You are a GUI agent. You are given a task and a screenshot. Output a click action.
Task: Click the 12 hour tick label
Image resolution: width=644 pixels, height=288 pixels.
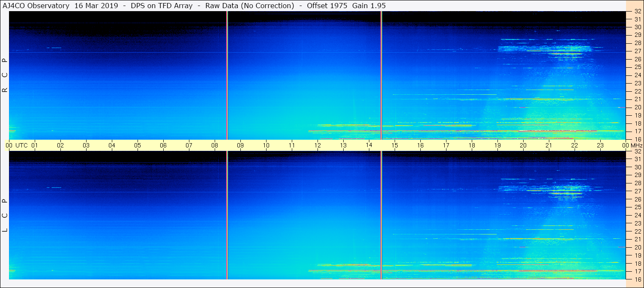coord(318,145)
